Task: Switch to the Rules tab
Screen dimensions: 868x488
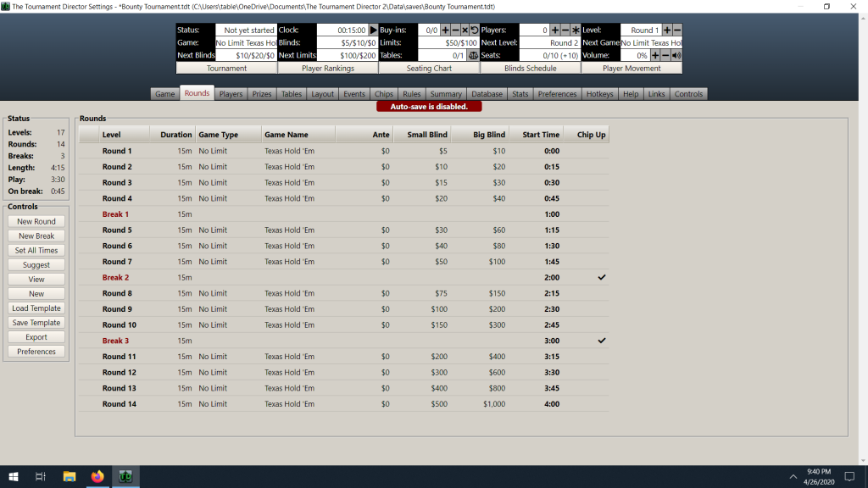Action: tap(411, 94)
